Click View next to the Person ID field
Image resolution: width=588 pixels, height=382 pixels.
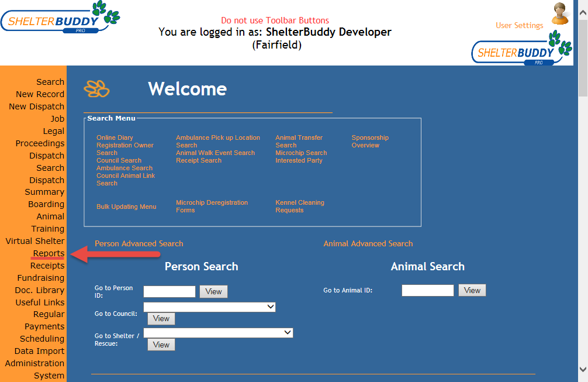[213, 291]
